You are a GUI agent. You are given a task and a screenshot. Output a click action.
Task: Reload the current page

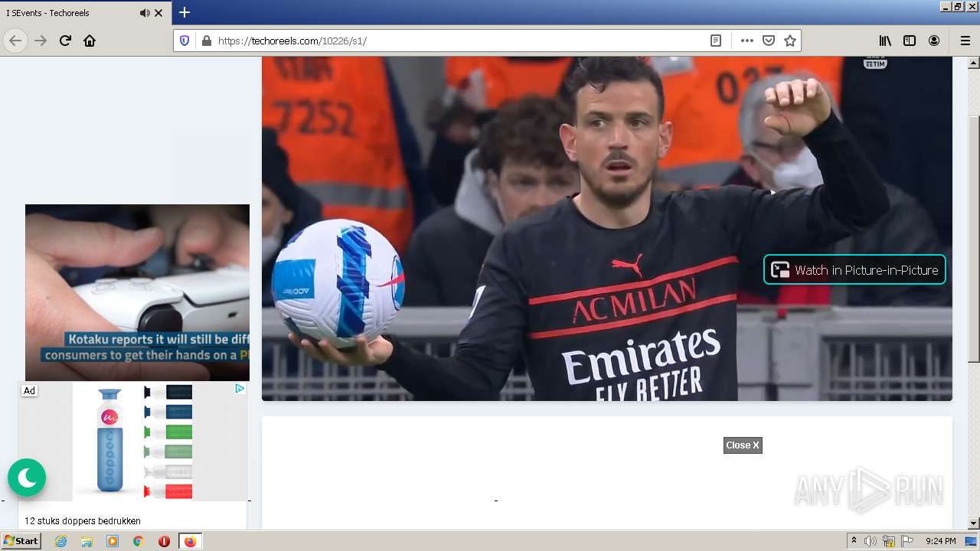click(x=65, y=41)
